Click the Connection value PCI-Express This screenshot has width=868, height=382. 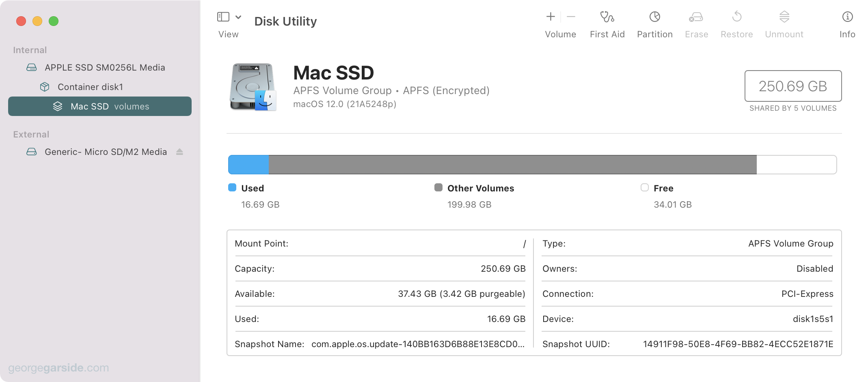pyautogui.click(x=807, y=294)
